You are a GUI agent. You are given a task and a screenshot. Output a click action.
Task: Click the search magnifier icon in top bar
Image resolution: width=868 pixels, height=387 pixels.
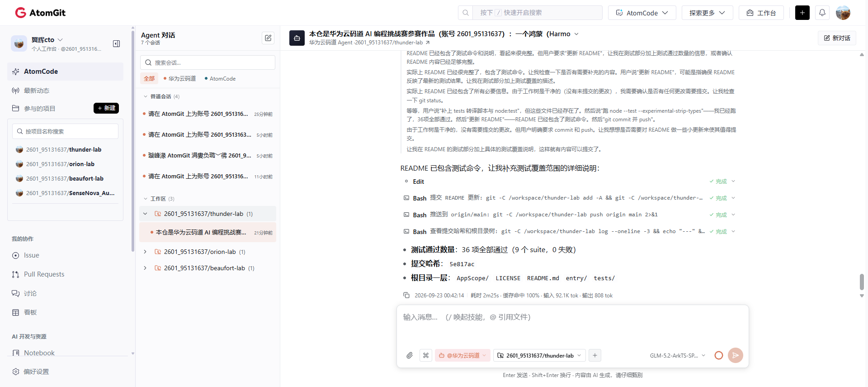466,13
